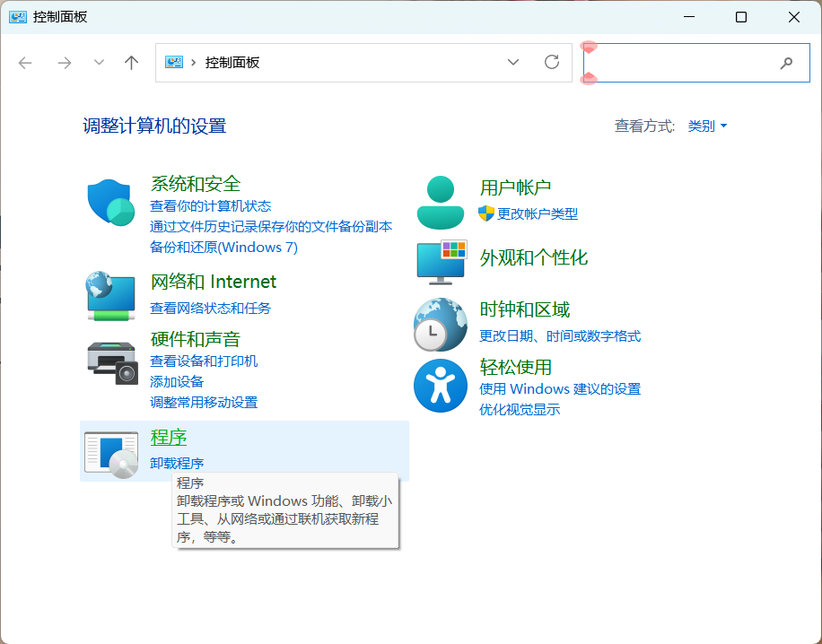Image resolution: width=822 pixels, height=644 pixels.
Task: Close the Control Panel window
Action: coord(793,17)
